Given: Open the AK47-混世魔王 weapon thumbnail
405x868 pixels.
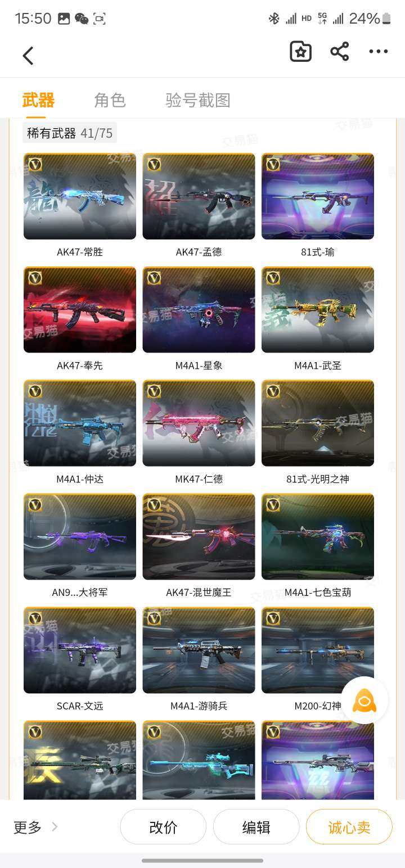Looking at the screenshot, I should (199, 537).
